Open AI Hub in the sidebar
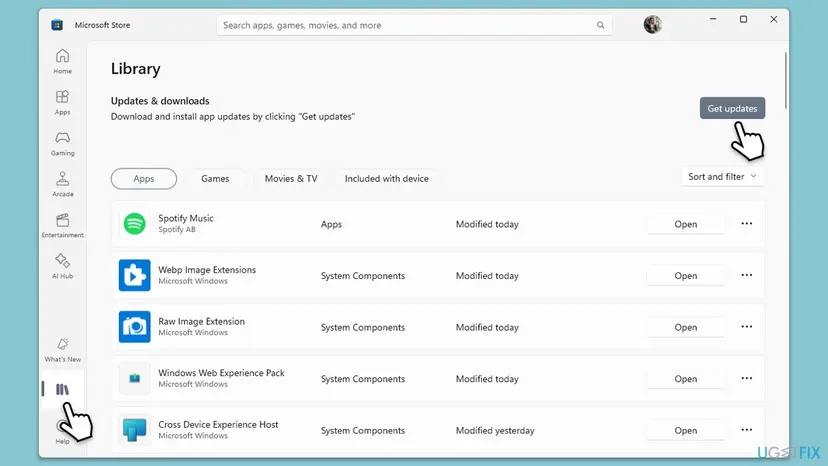This screenshot has height=466, width=828. pos(62,266)
